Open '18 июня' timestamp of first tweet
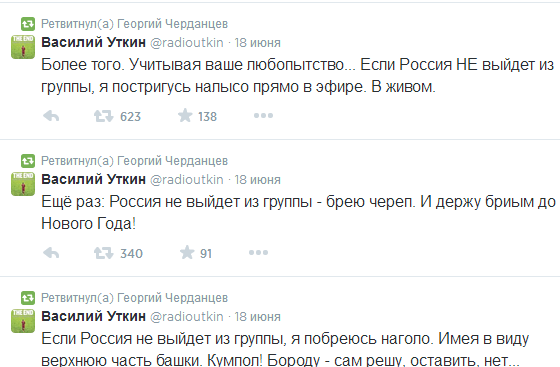Viewport: 560px width, 367px height. point(258,42)
